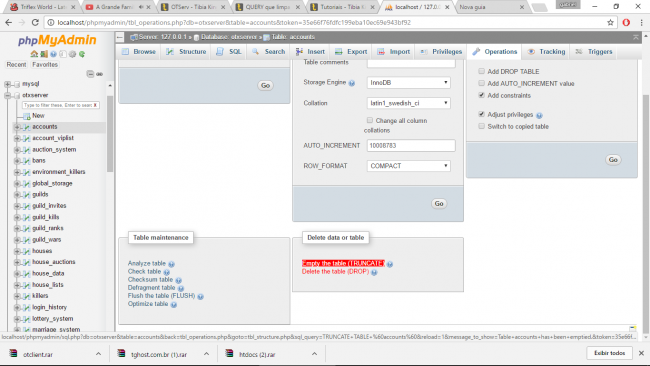
Task: Enable Add AUTO_INCREMENT value checkbox
Action: [481, 83]
